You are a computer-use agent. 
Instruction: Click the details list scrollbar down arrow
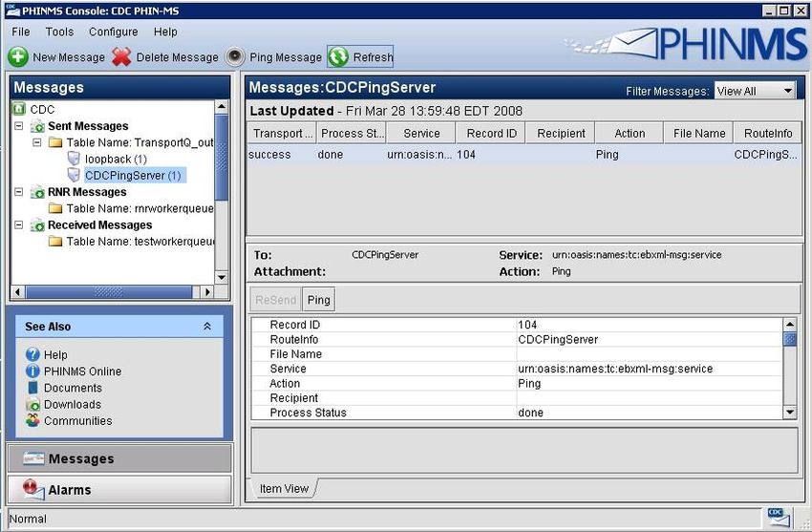pos(790,413)
